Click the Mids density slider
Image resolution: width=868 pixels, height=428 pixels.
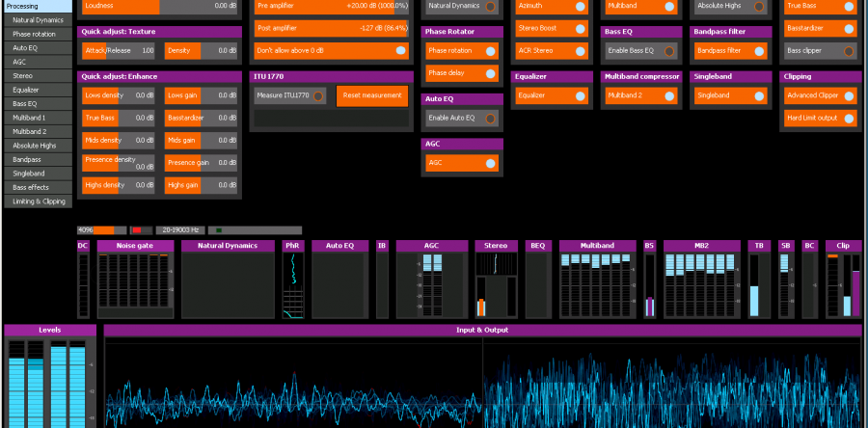pos(119,141)
